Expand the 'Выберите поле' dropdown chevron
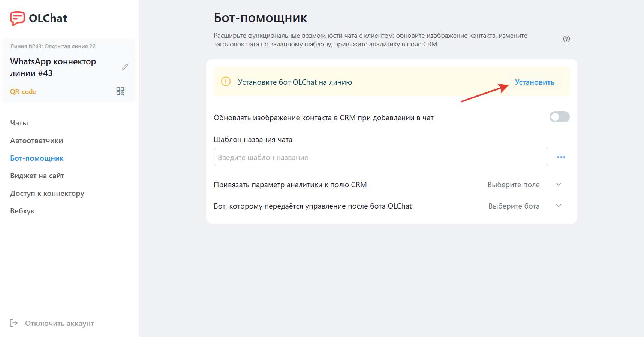Viewport: 644px width, 337px height. [559, 185]
